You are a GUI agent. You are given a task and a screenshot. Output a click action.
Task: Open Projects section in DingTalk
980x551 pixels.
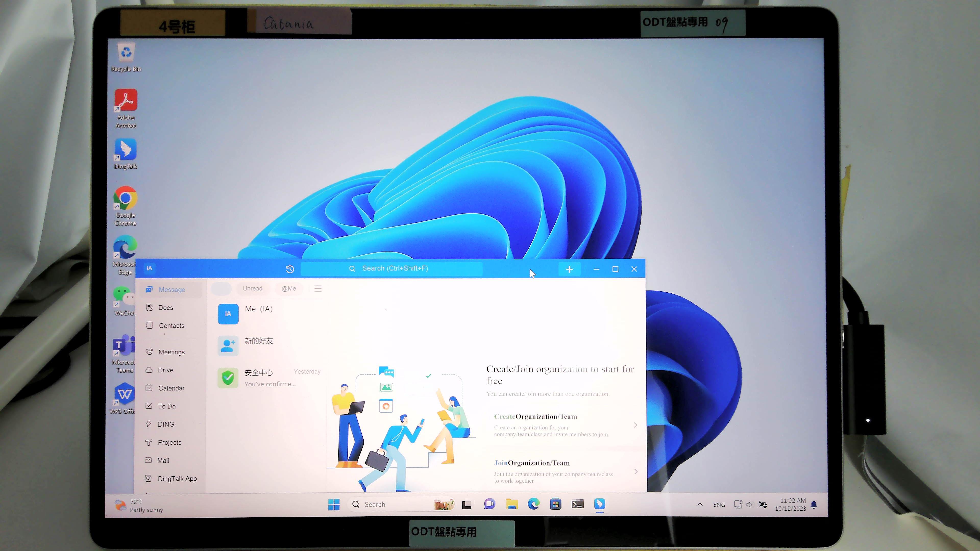pyautogui.click(x=169, y=442)
